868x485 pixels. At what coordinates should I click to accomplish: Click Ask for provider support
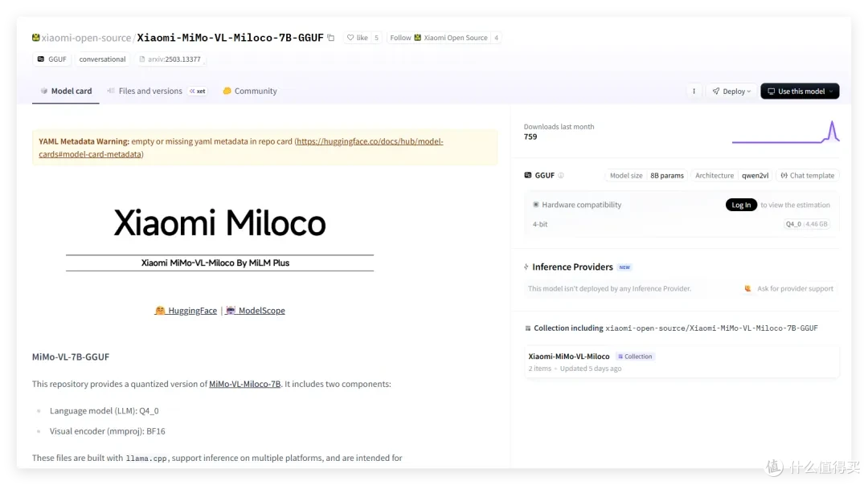[x=789, y=289]
